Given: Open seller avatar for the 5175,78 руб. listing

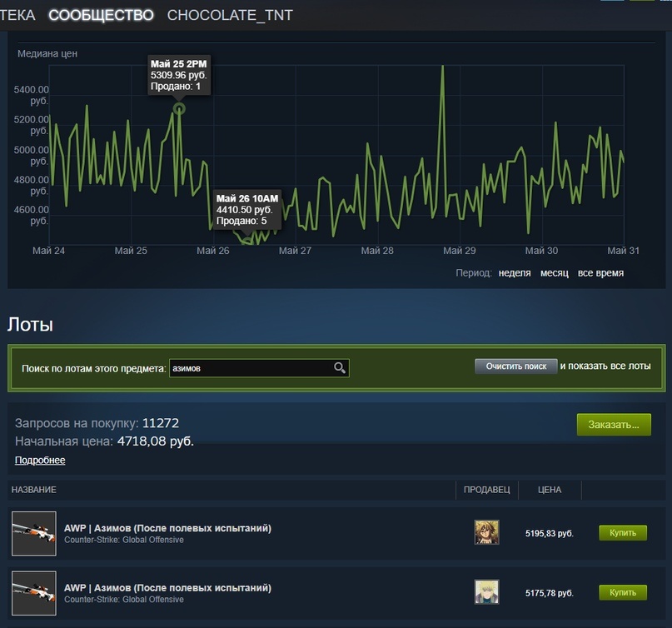Looking at the screenshot, I should [x=486, y=592].
